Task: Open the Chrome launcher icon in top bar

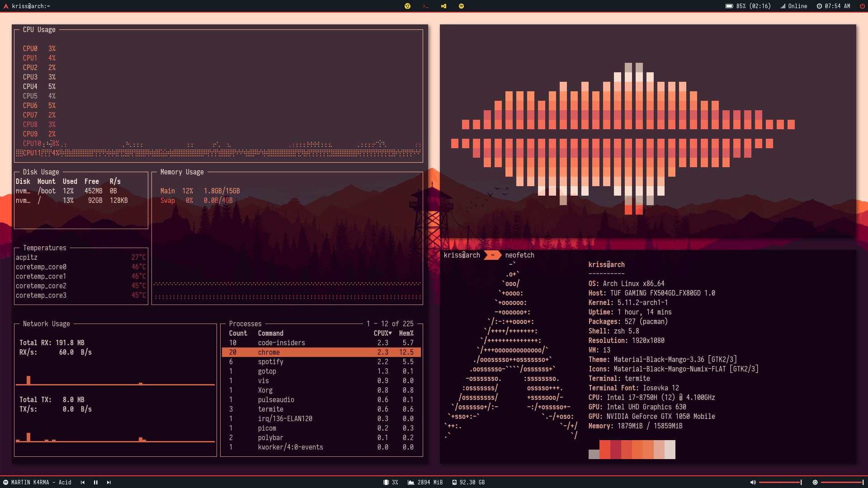Action: [x=407, y=6]
